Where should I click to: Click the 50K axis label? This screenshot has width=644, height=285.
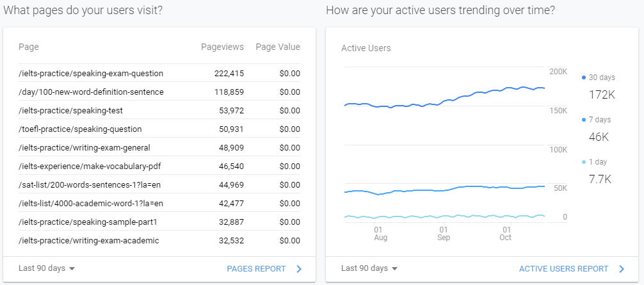pyautogui.click(x=560, y=188)
